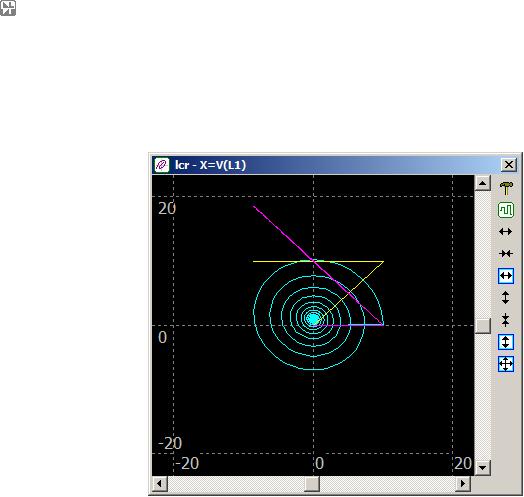This screenshot has width=524, height=497.
Task: Click the "lcr - X=V(L1)" title bar text
Action: click(x=211, y=165)
